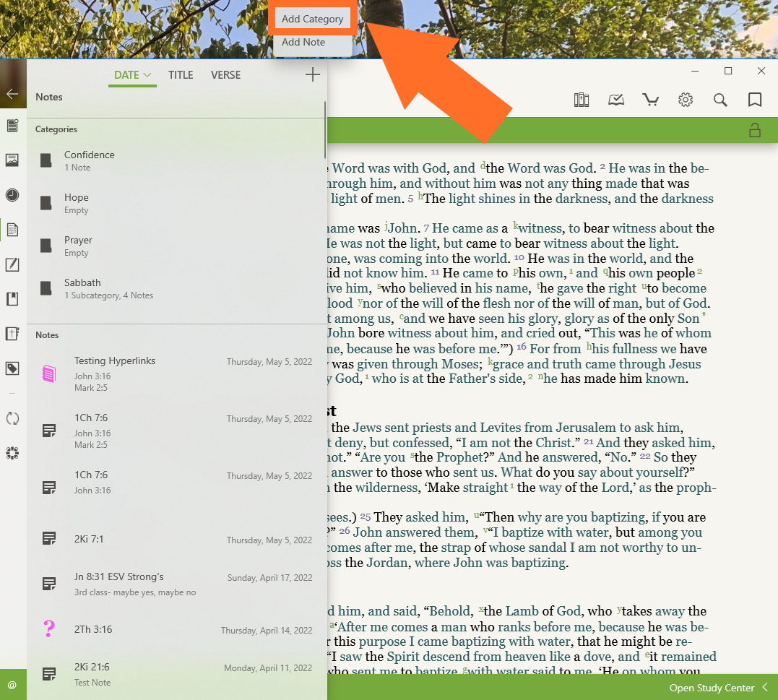Open the DATE sort dropdown
Viewport: 778px width, 700px height.
(132, 75)
